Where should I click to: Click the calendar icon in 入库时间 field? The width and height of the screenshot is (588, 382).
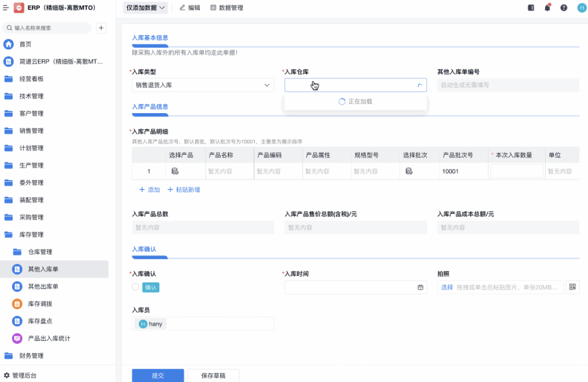(420, 287)
